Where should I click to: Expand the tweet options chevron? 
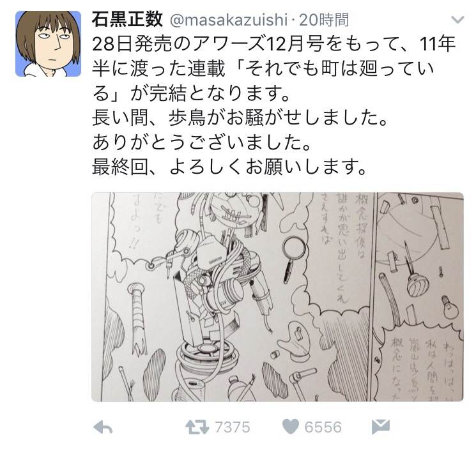tap(457, 20)
